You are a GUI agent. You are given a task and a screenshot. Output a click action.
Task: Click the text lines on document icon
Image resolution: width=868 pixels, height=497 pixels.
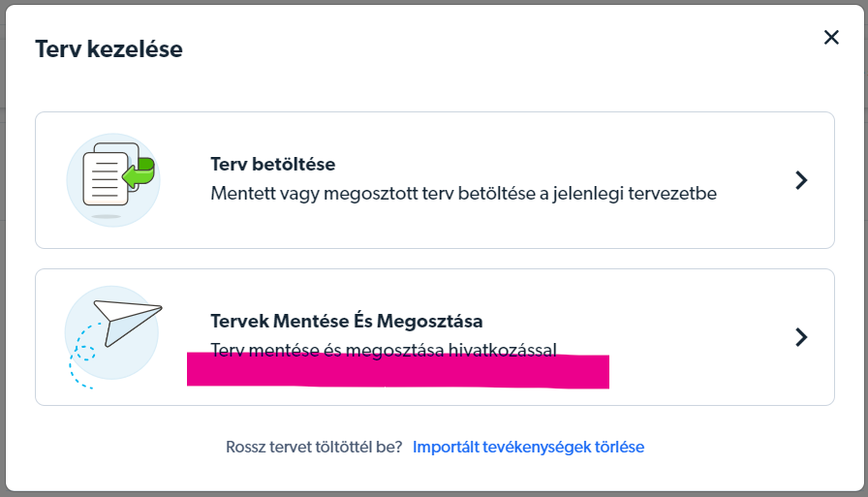(x=106, y=179)
